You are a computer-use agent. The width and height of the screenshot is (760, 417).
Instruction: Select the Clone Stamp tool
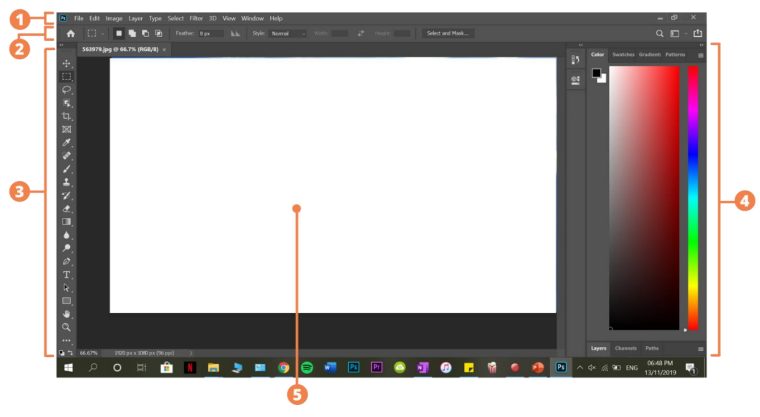66,182
